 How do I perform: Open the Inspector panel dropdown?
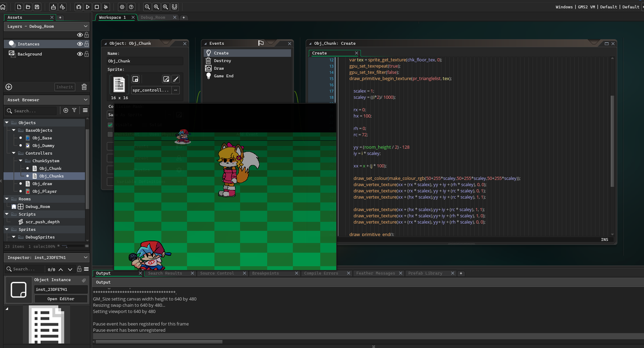tap(86, 257)
